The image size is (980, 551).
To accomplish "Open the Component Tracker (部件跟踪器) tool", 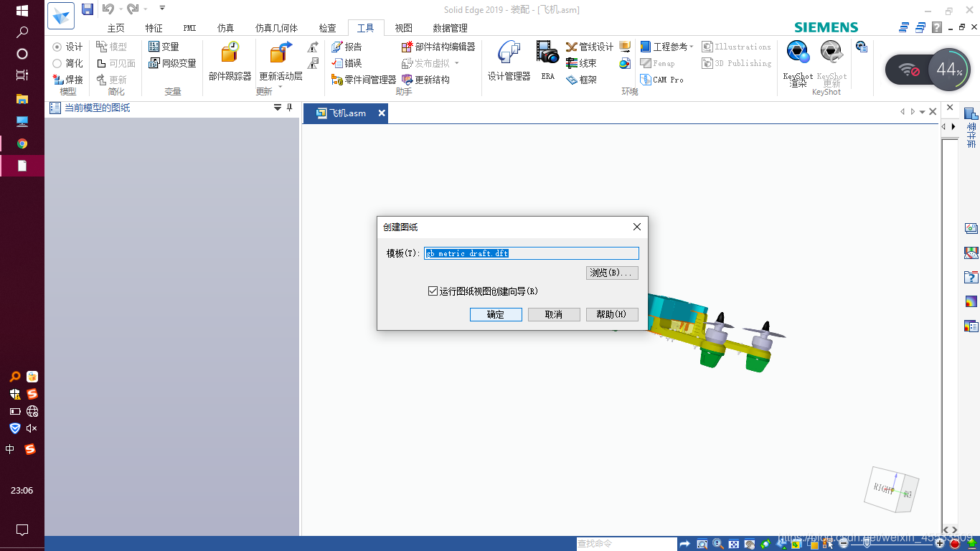I will pos(230,62).
